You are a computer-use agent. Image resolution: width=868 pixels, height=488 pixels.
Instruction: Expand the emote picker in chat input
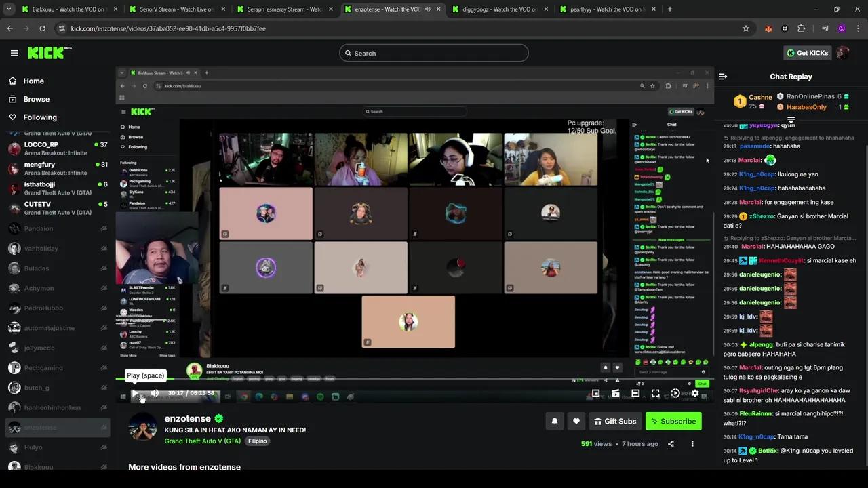click(703, 372)
